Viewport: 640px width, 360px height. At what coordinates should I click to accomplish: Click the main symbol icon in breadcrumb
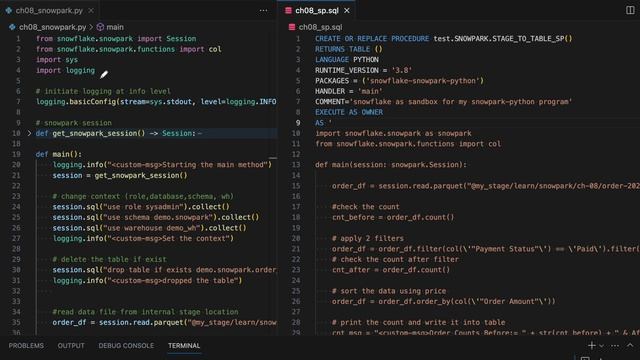point(100,27)
